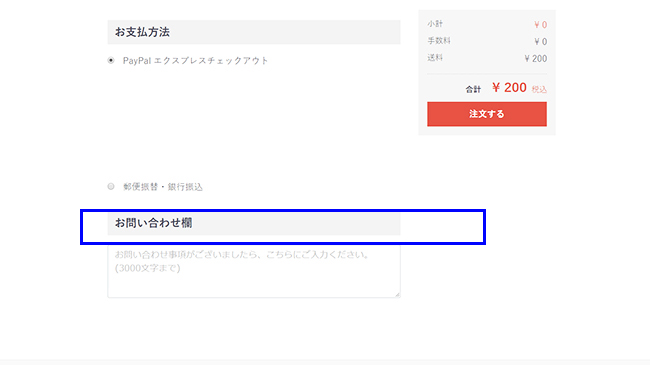The height and width of the screenshot is (365, 650).
Task: Focus the お問い合わせ inquiry text area
Action: (254, 271)
